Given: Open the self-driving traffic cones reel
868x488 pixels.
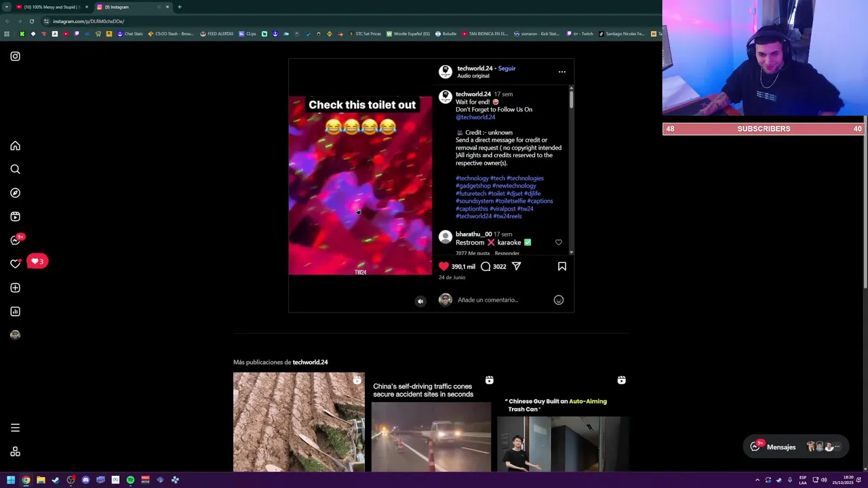Looking at the screenshot, I should (x=431, y=422).
